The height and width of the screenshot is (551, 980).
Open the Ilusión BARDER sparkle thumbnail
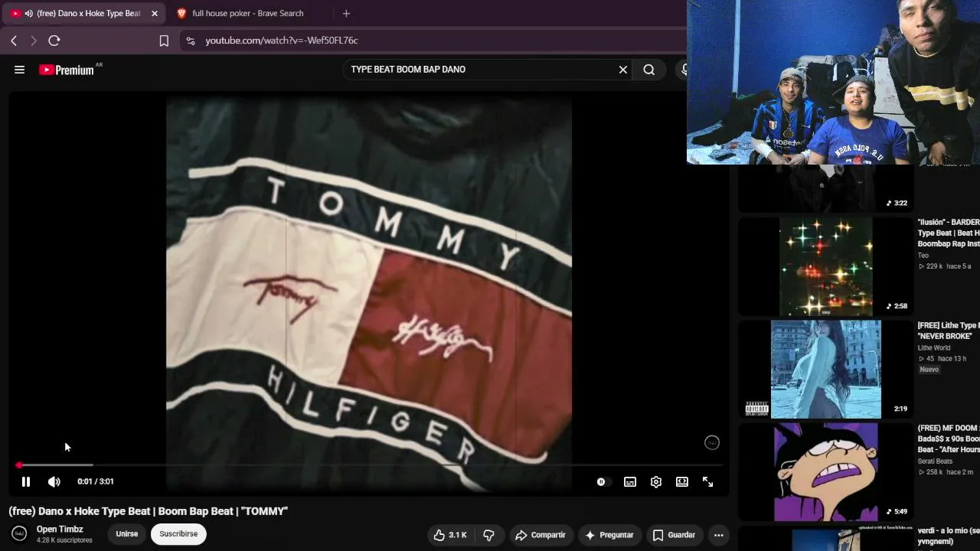(825, 267)
